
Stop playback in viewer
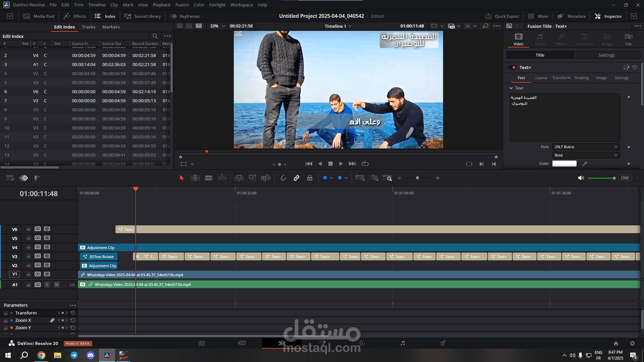[330, 164]
